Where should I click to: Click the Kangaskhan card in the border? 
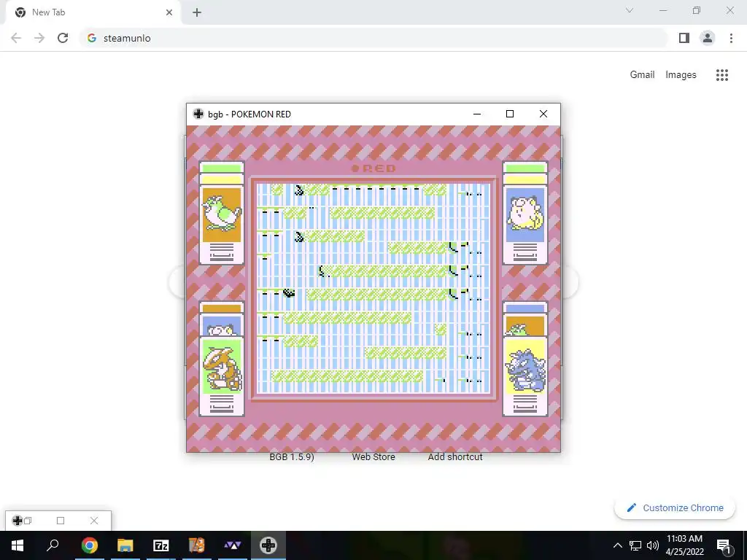tap(222, 376)
